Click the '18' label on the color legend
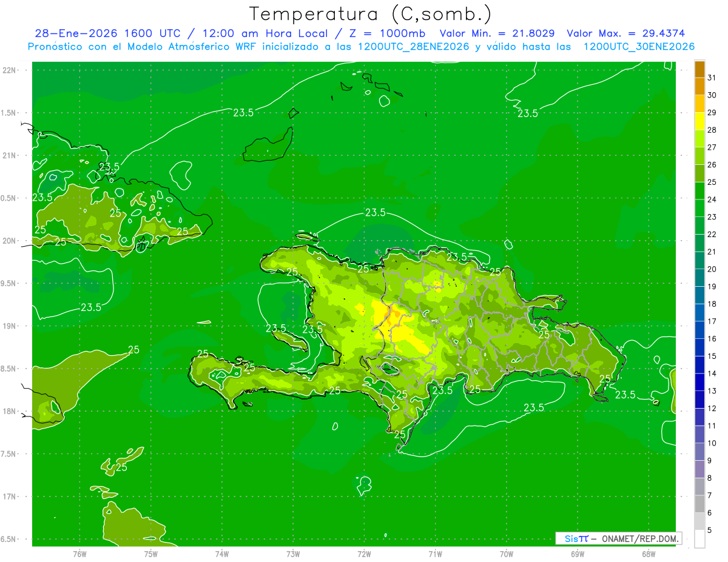Image resolution: width=728 pixels, height=562 pixels. point(712,304)
